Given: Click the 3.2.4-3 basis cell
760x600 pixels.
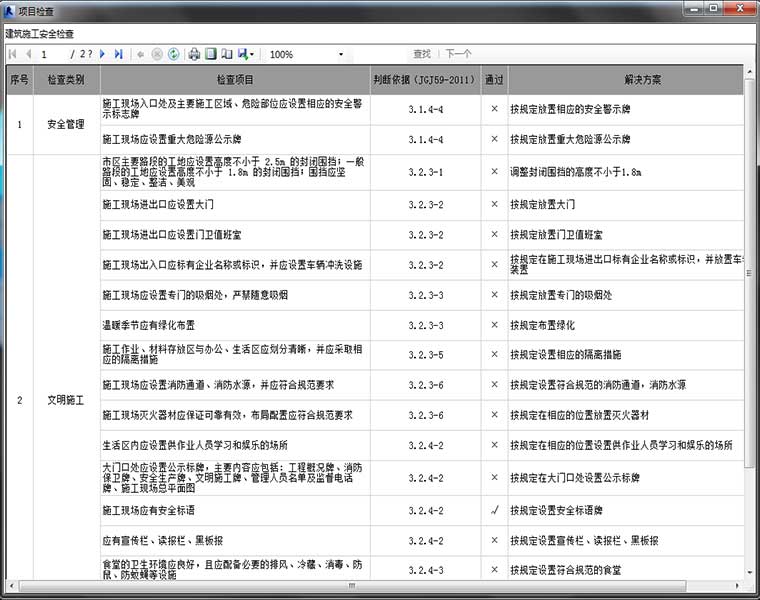Looking at the screenshot, I should click(x=426, y=570).
